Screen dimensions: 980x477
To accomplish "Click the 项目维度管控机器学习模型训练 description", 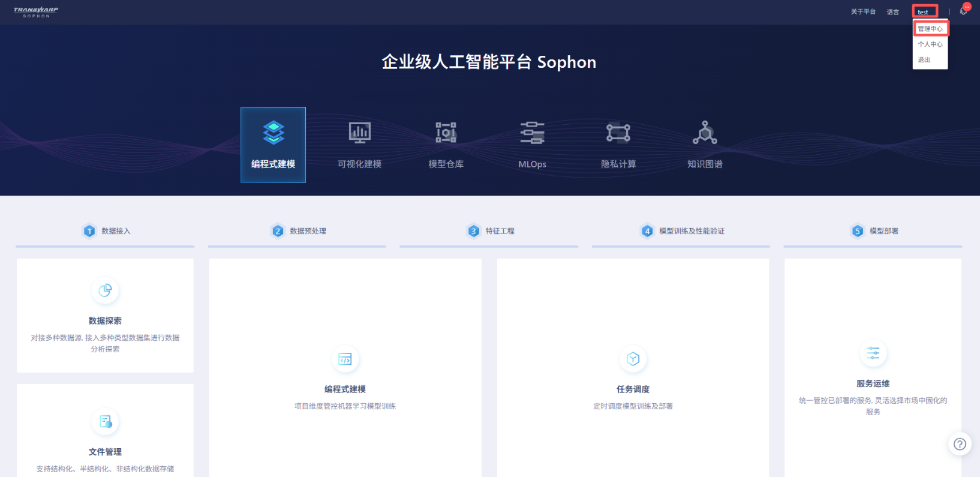I will coord(345,406).
